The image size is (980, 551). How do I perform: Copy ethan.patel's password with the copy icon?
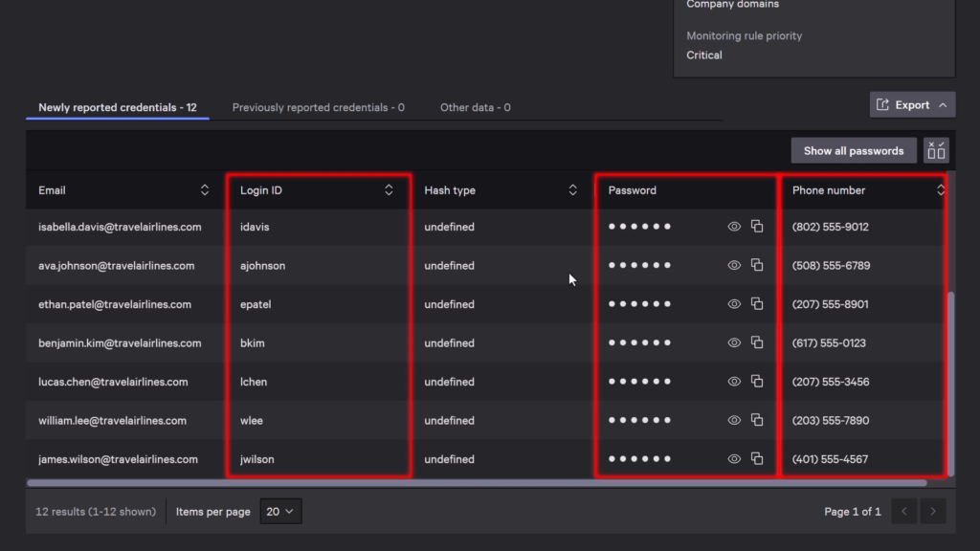[x=757, y=303]
